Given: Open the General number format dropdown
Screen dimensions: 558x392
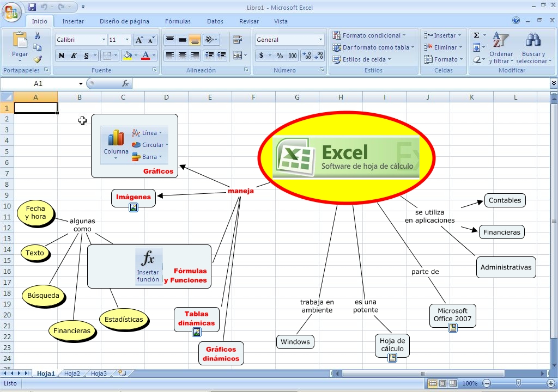Looking at the screenshot, I should coord(320,40).
